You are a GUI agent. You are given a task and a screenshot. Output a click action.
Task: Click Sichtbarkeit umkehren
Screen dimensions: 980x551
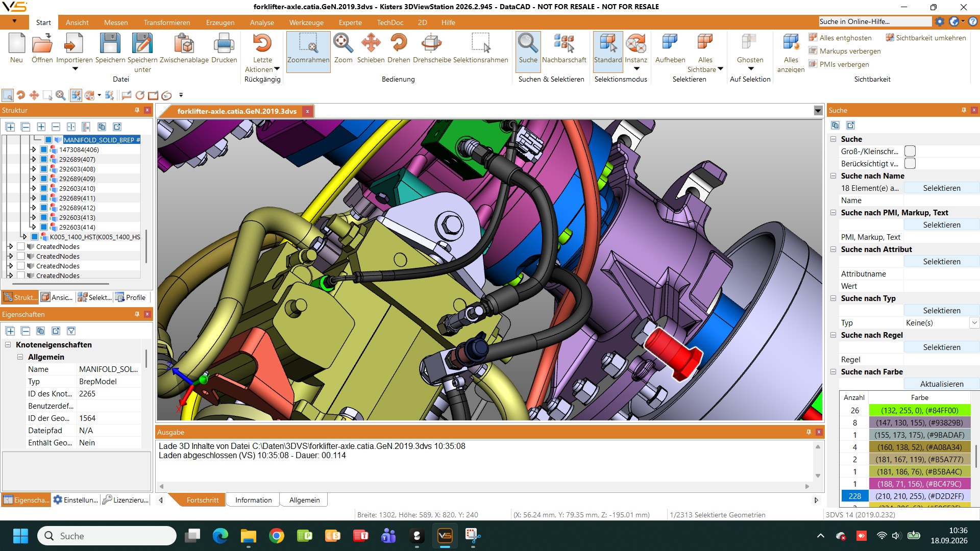[x=925, y=38]
